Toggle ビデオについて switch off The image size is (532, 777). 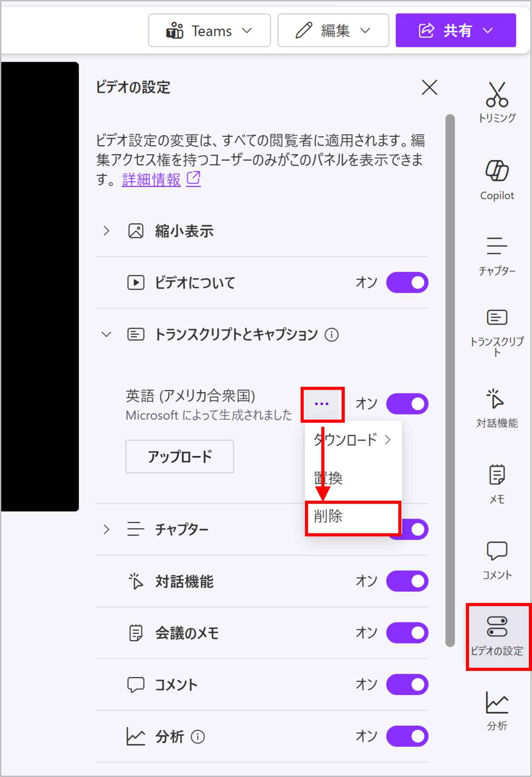coord(407,282)
